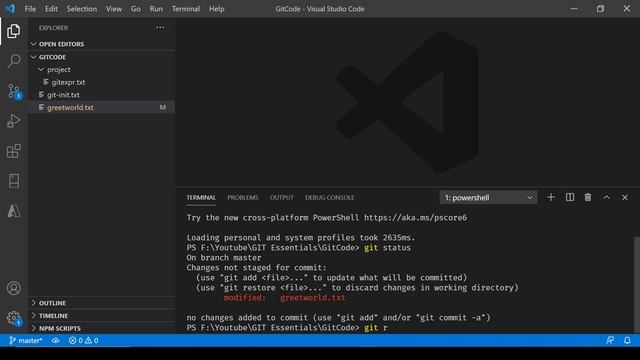Split the terminal pane
Viewport: 640px width, 360px height.
click(570, 198)
